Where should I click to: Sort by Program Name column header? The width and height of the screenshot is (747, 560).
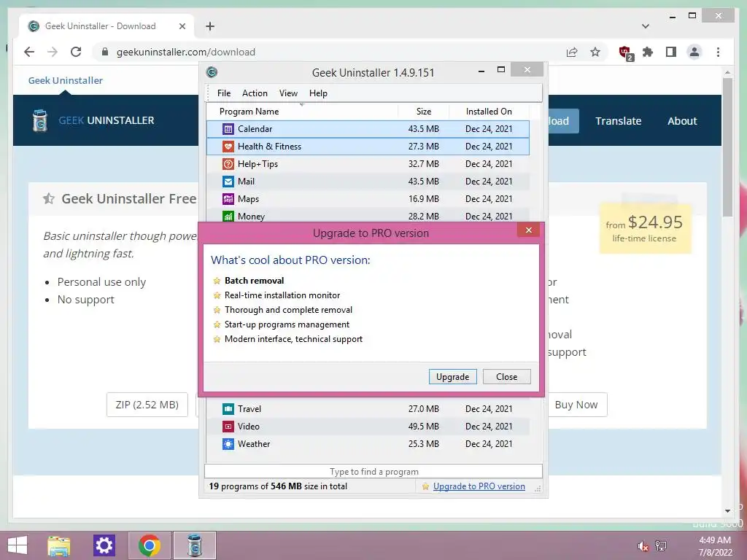tap(302, 112)
